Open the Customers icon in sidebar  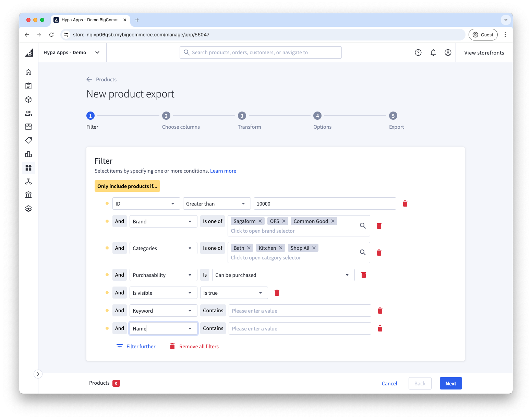click(x=28, y=113)
